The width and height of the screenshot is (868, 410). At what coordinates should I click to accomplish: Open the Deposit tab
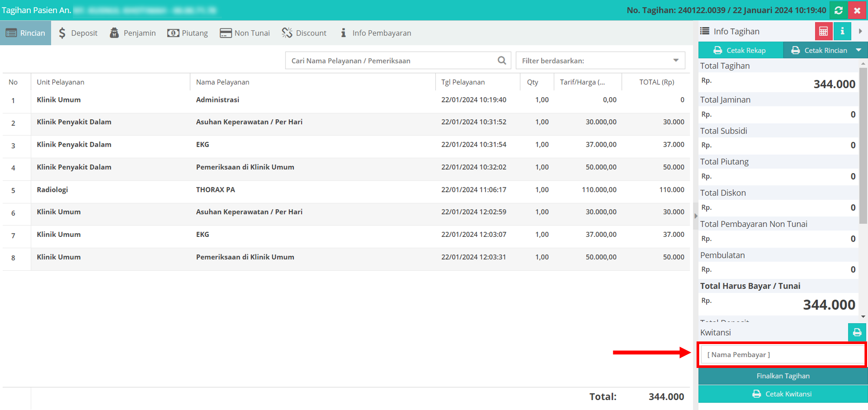[x=78, y=33]
